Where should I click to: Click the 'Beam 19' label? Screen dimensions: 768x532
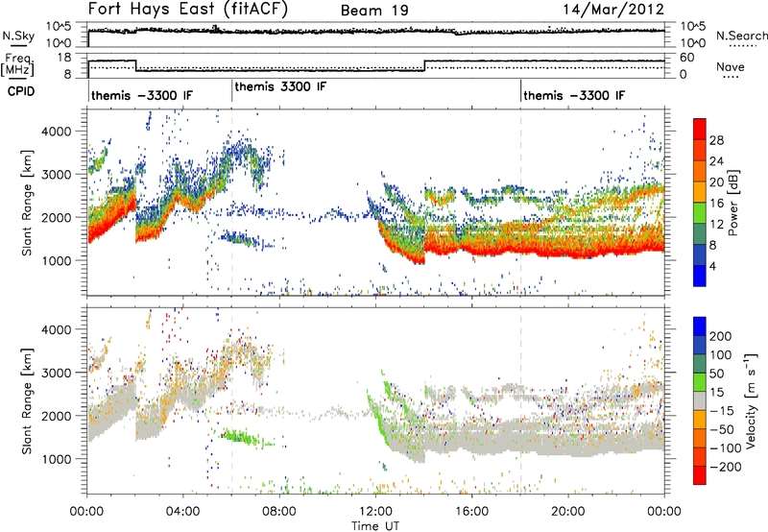pos(374,11)
